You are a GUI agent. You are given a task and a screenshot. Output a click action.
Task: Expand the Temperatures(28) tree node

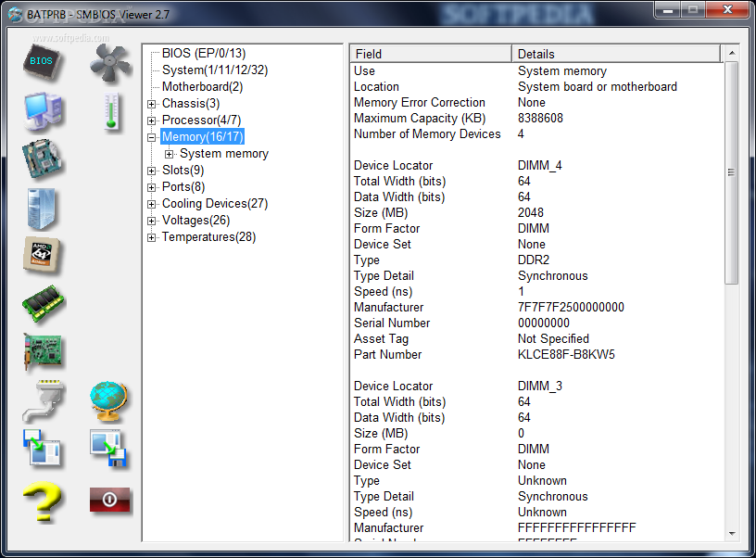(x=151, y=238)
